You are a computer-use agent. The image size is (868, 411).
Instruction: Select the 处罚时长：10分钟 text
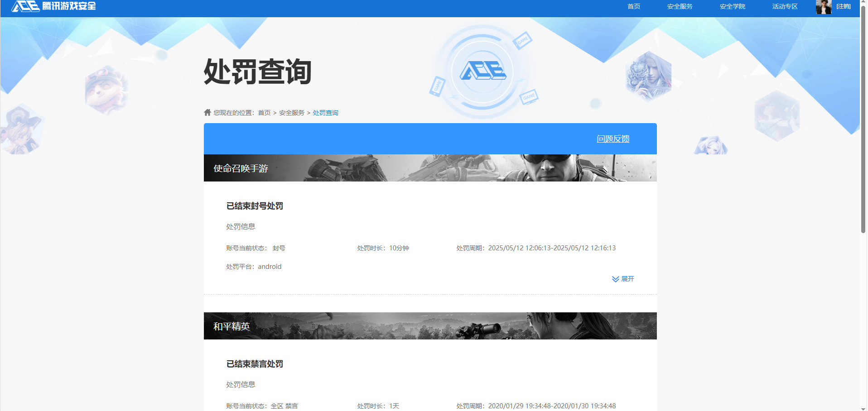coord(383,248)
